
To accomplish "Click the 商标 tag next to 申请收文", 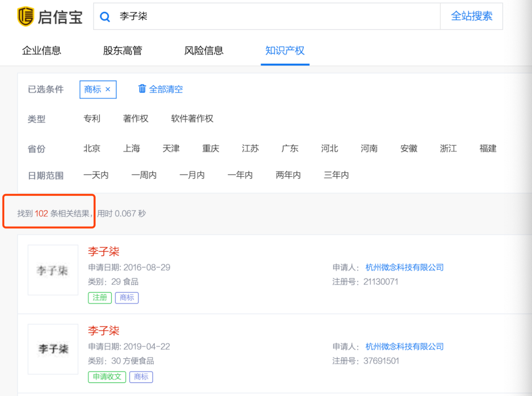I will tap(141, 377).
